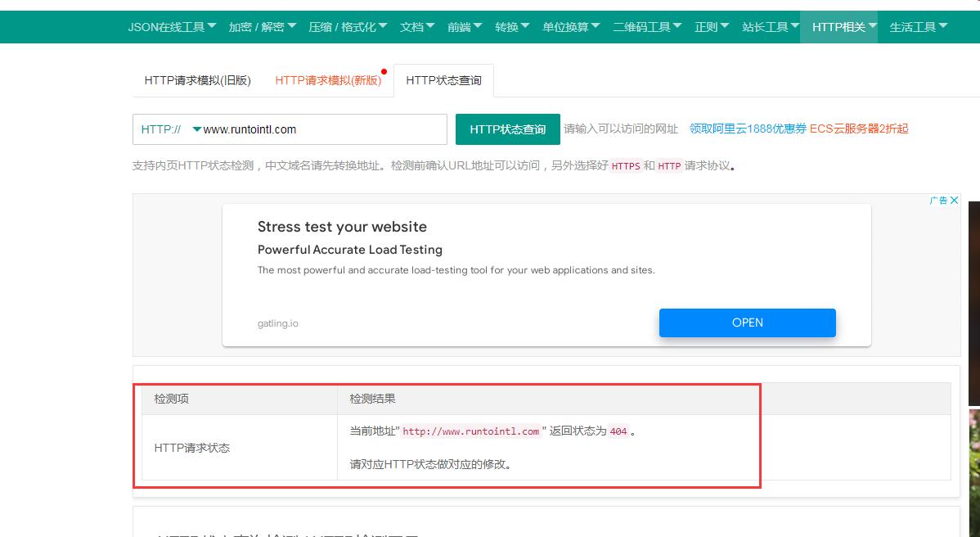Expand the 生活工具 dropdown

(x=917, y=26)
